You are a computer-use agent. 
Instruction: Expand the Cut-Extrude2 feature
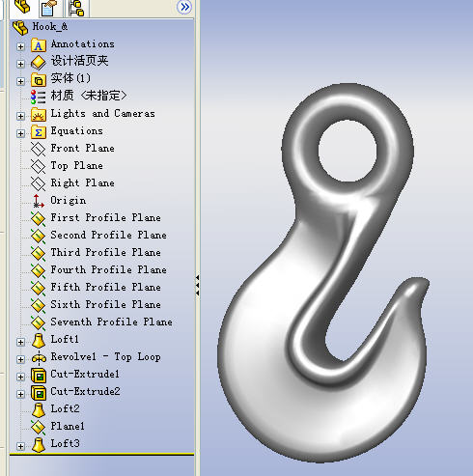point(20,394)
